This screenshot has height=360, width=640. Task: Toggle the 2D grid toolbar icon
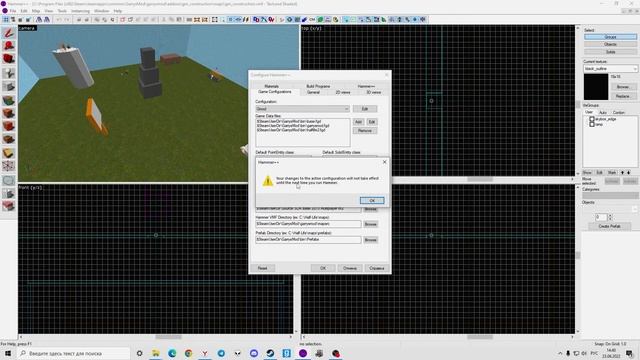(x=6, y=20)
